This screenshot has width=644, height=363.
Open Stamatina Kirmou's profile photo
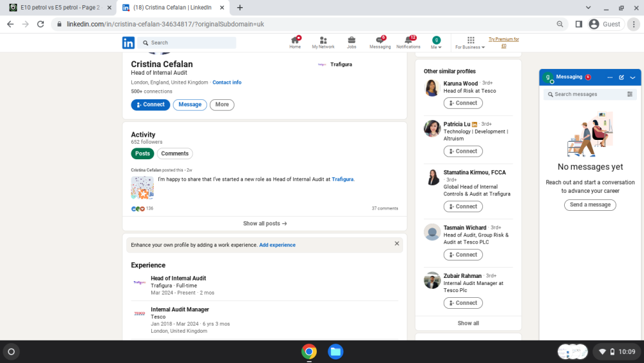point(432,177)
